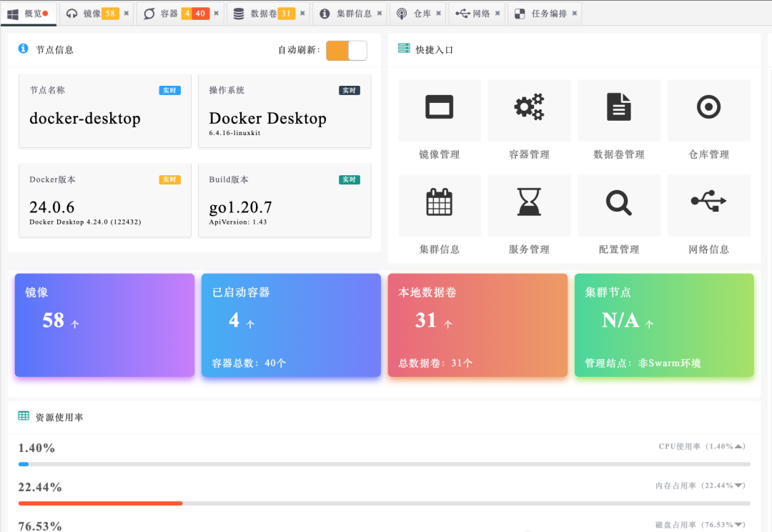Click the info icon beside 节点信息

(x=23, y=49)
